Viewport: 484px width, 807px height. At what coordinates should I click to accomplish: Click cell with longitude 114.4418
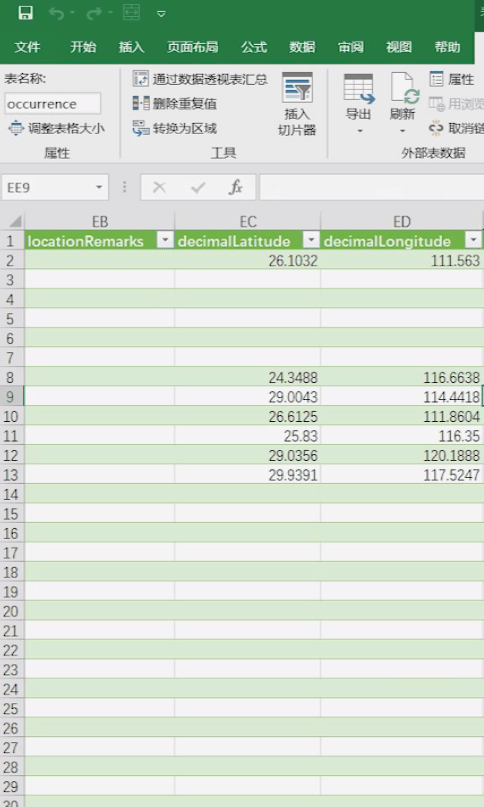pyautogui.click(x=402, y=397)
